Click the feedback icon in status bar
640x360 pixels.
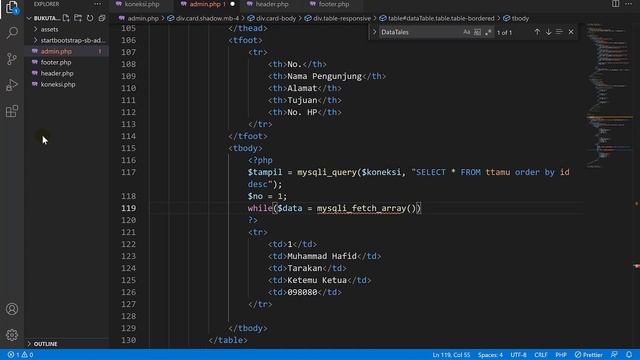click(614, 355)
